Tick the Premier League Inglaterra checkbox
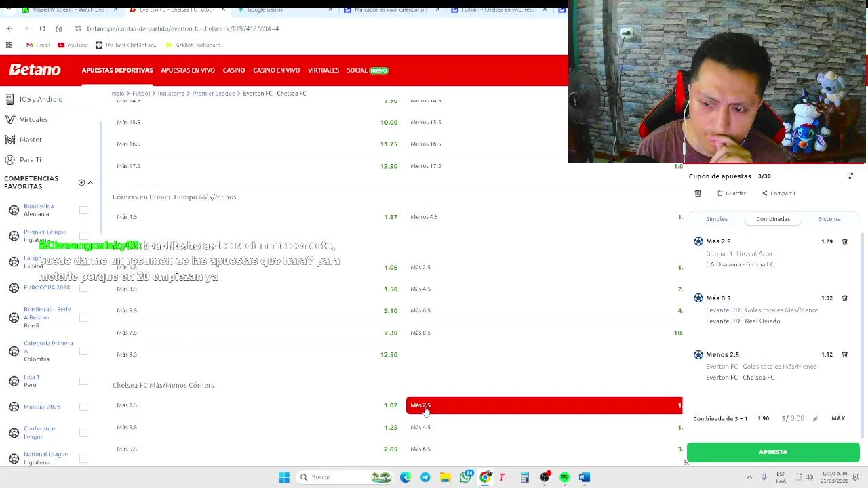This screenshot has width=868, height=488. [83, 236]
